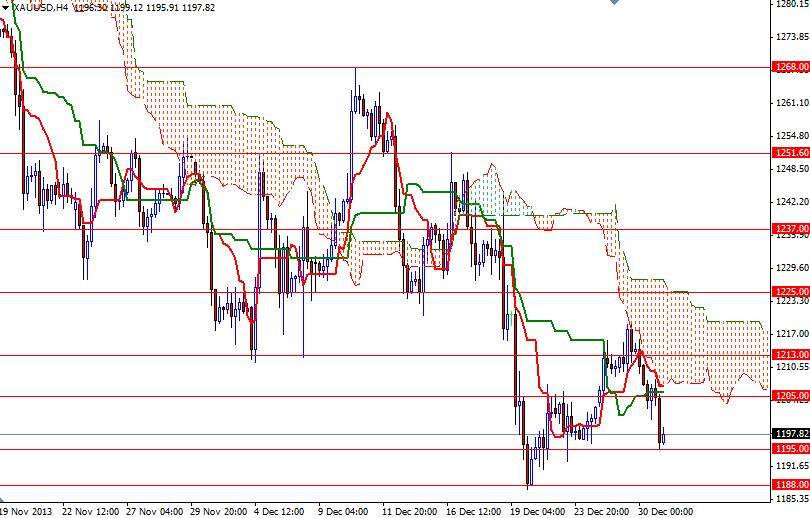The image size is (810, 518).
Task: Click the 19 Nov 2013 date label
Action: 26,512
